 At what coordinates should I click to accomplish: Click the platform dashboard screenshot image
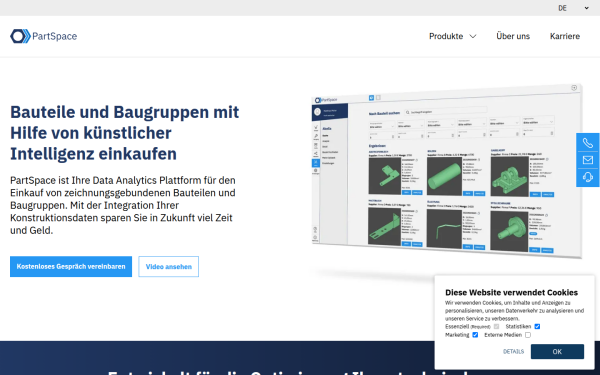(x=447, y=171)
